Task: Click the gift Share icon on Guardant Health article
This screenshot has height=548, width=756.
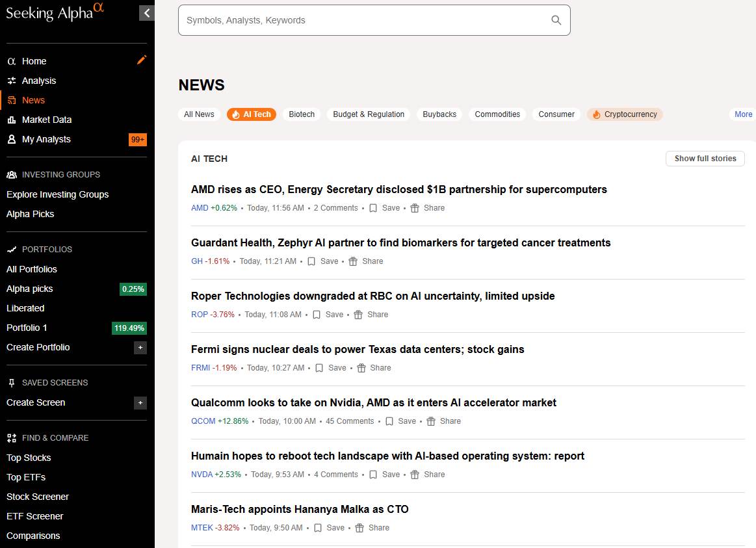Action: click(x=353, y=261)
